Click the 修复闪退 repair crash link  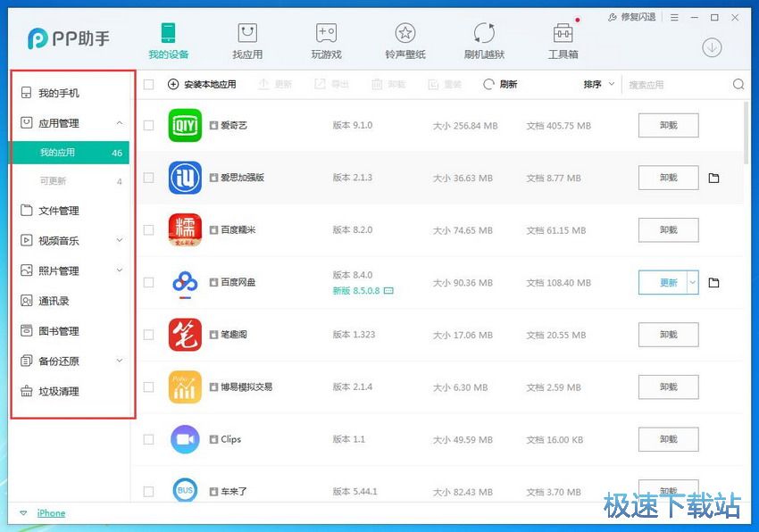point(631,18)
